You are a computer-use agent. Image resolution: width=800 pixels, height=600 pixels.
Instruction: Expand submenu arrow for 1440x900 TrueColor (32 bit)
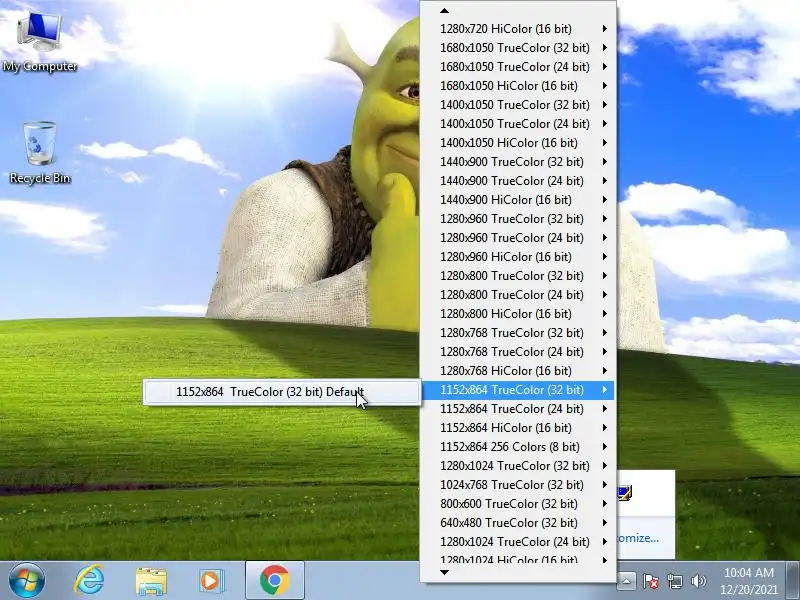pyautogui.click(x=605, y=162)
